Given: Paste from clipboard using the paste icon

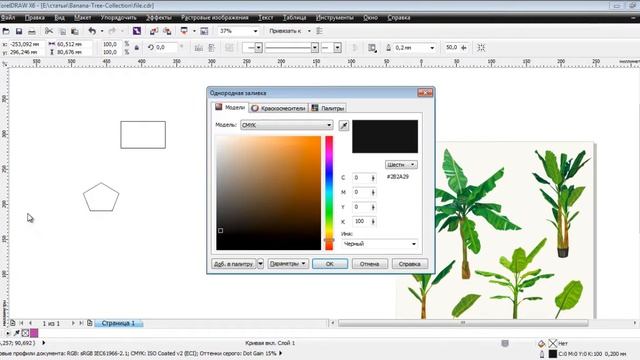Looking at the screenshot, I should (x=75, y=31).
